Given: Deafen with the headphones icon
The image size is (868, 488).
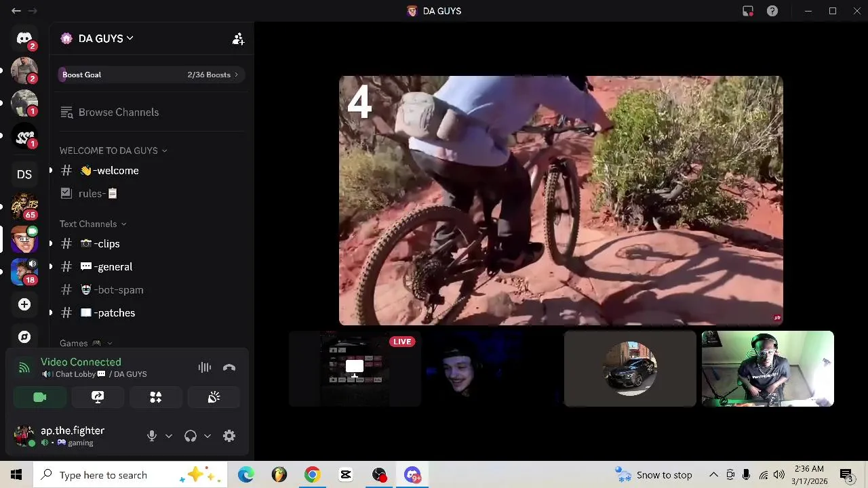Looking at the screenshot, I should pyautogui.click(x=191, y=436).
